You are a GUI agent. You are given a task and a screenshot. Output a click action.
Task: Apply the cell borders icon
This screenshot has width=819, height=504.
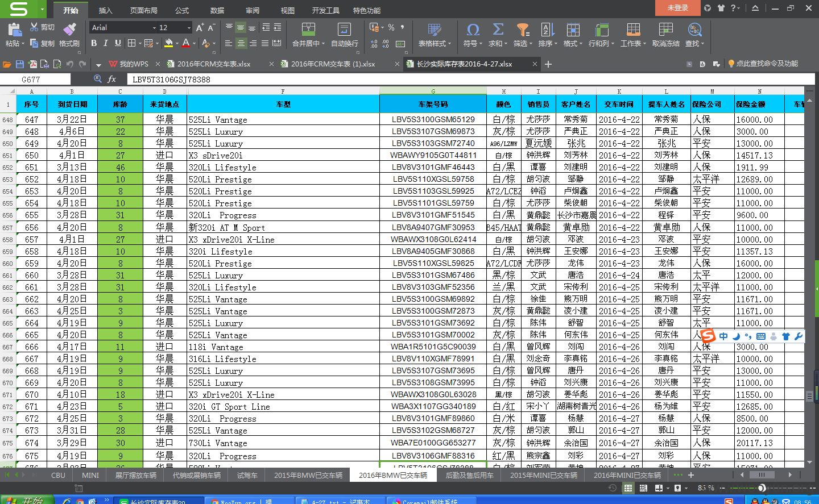tap(131, 43)
